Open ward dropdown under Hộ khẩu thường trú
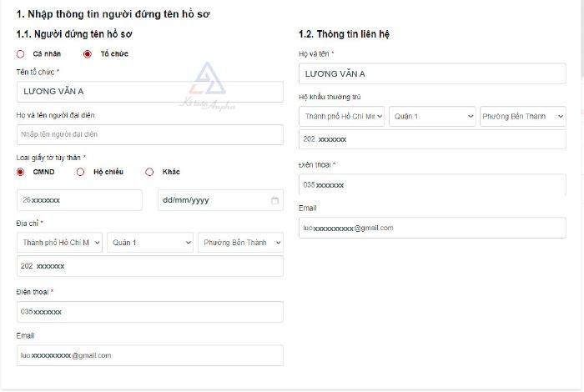Viewport: 584px width, 392px height. [522, 116]
